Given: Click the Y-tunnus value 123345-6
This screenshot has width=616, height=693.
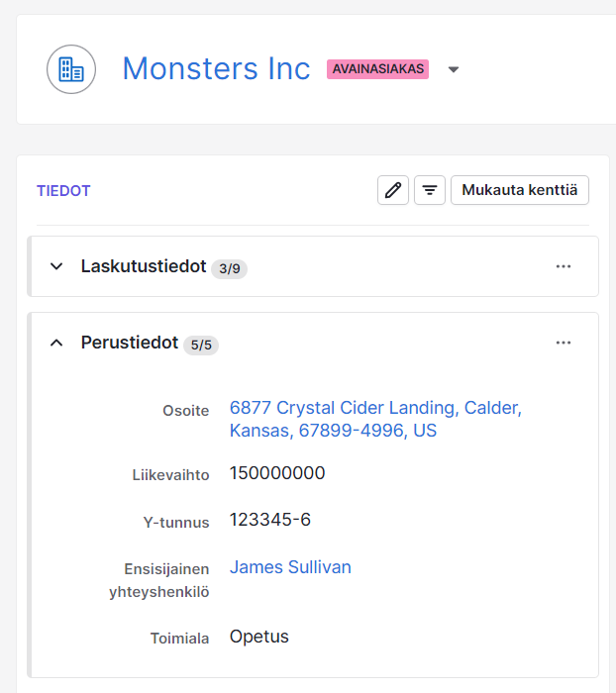Looking at the screenshot, I should (270, 520).
